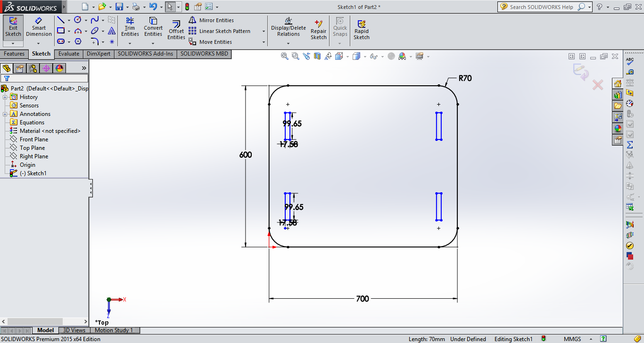Open dropdown arrow under Smart Dimension
Image resolution: width=644 pixels, height=343 pixels.
point(39,43)
